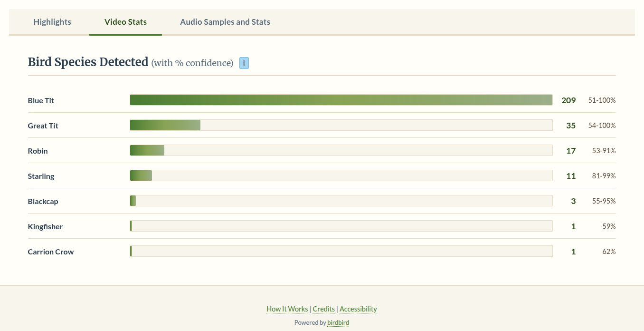Screen dimensions: 644x331
Task: Open the Highlights tab
Action: (x=52, y=22)
